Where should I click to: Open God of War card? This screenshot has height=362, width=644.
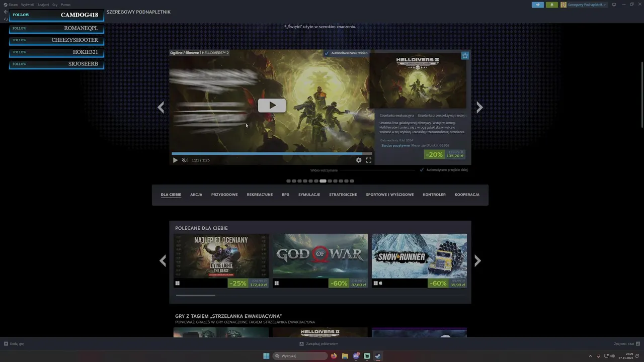click(320, 261)
